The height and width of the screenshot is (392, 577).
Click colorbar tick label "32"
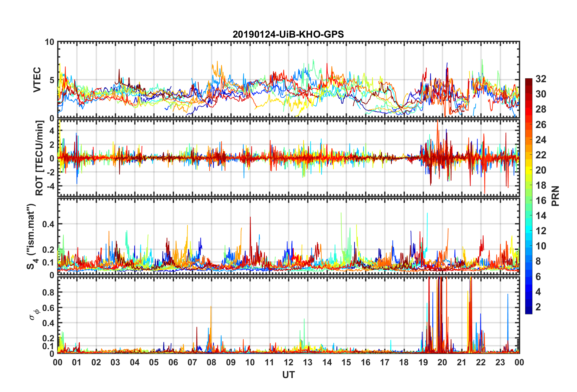[x=541, y=79]
